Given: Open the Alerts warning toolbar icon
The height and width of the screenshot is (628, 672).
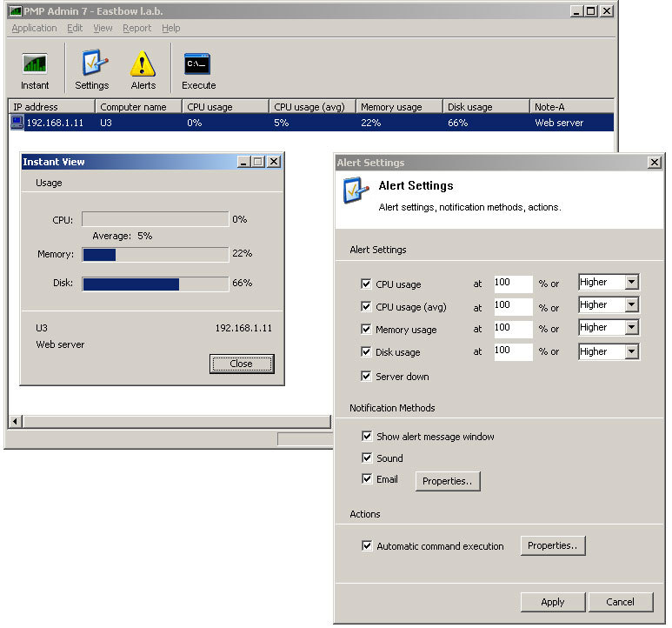Looking at the screenshot, I should click(143, 70).
